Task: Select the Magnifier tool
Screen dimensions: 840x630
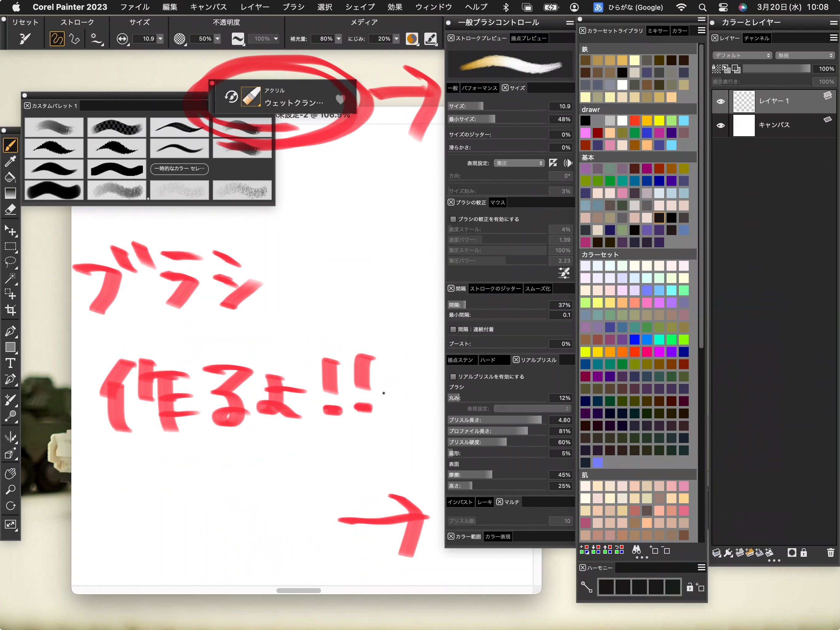Action: [10, 489]
